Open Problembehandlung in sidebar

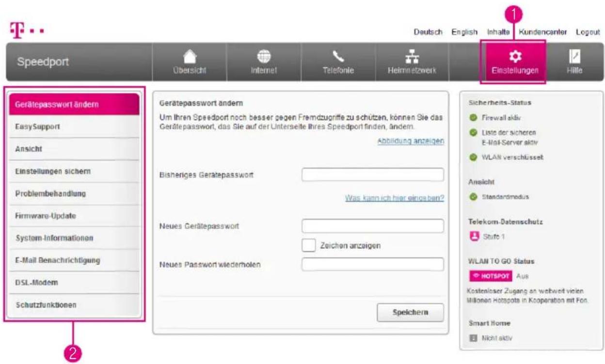coord(75,194)
